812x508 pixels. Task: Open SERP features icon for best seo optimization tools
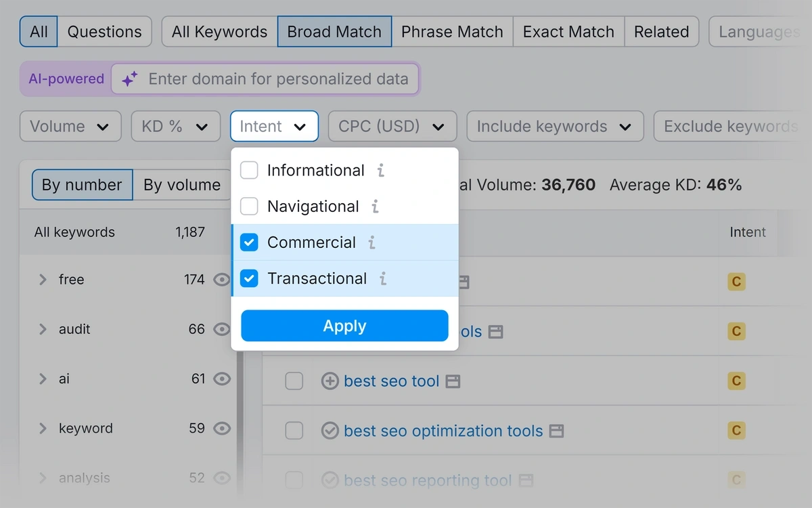556,431
